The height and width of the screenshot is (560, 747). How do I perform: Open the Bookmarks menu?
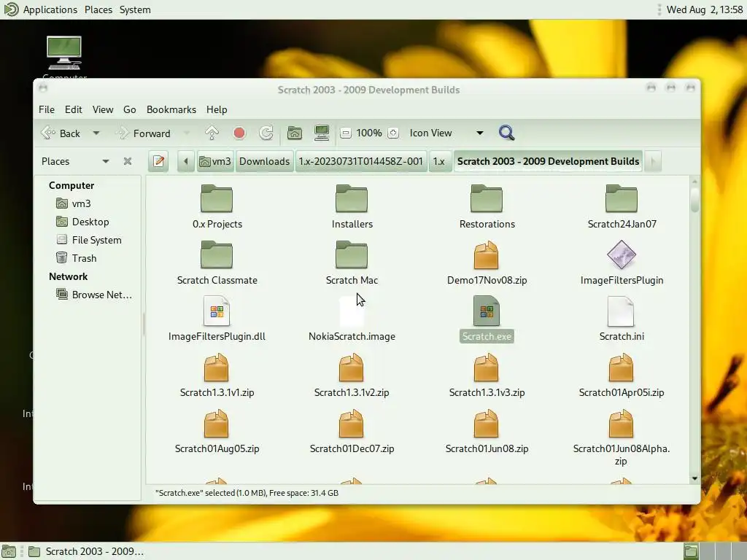[171, 109]
